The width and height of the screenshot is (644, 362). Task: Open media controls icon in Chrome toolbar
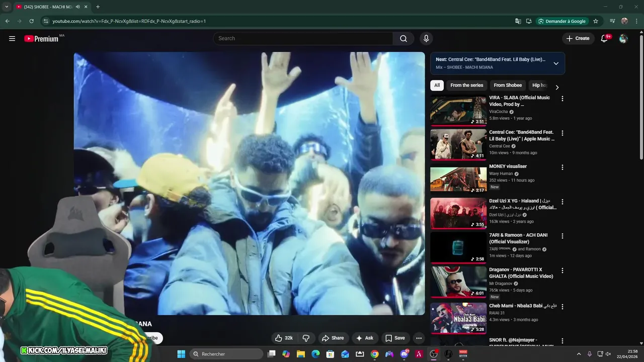click(612, 21)
